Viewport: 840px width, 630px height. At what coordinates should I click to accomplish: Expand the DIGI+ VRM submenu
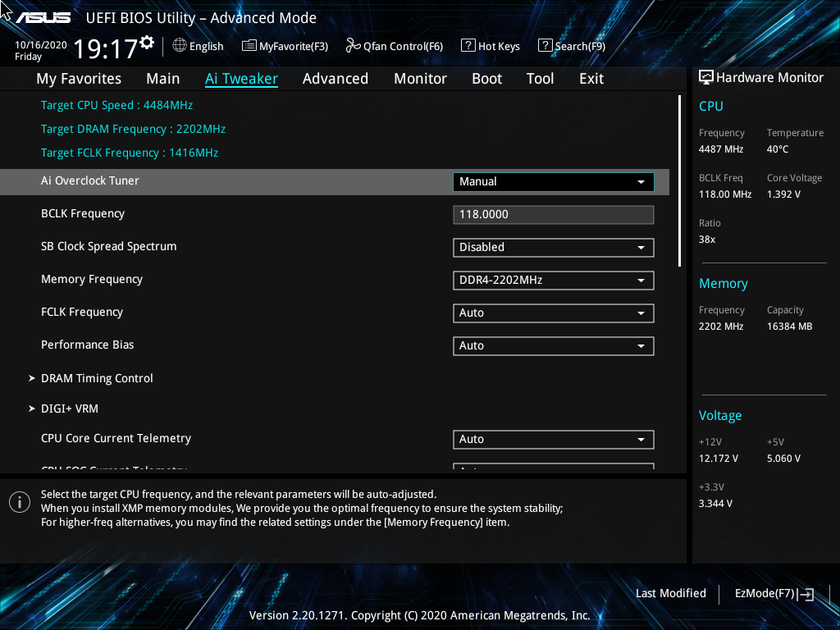(70, 409)
